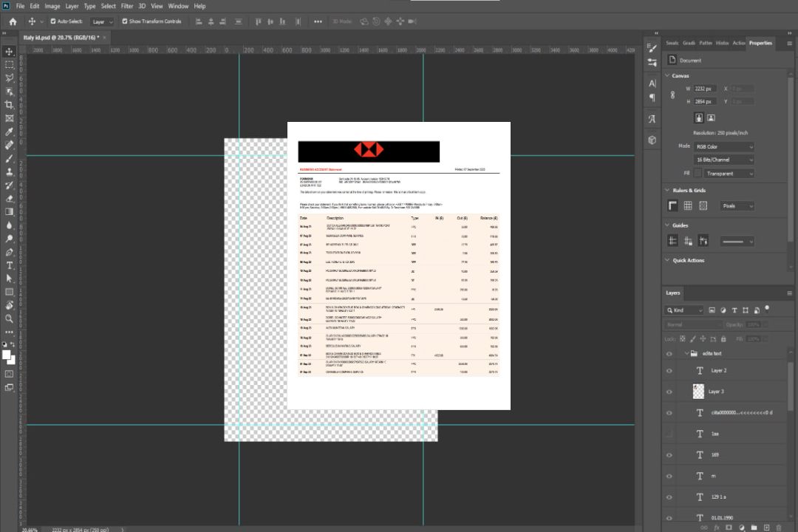Switch to the Swatches panel tab
This screenshot has width=798, height=532.
coord(672,43)
